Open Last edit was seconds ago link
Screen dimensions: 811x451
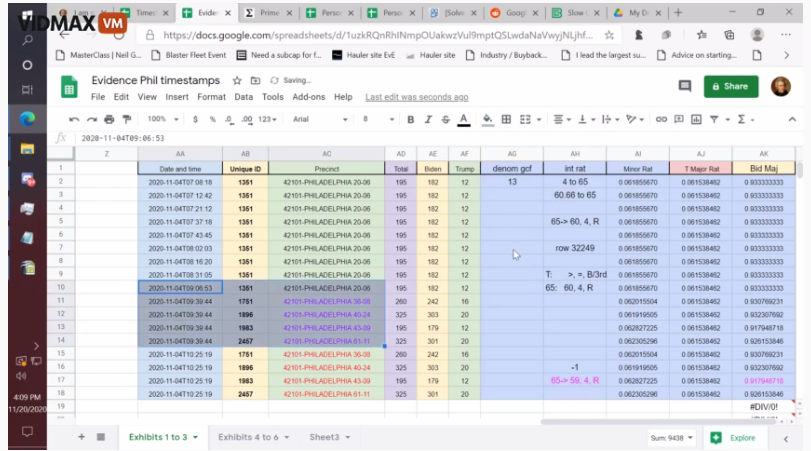417,97
